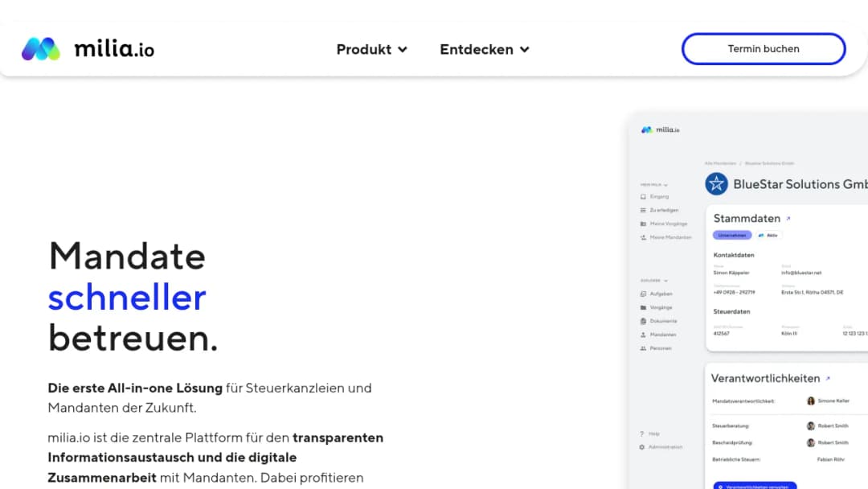868x489 pixels.
Task: Open the Produkt dropdown menu
Action: [372, 49]
